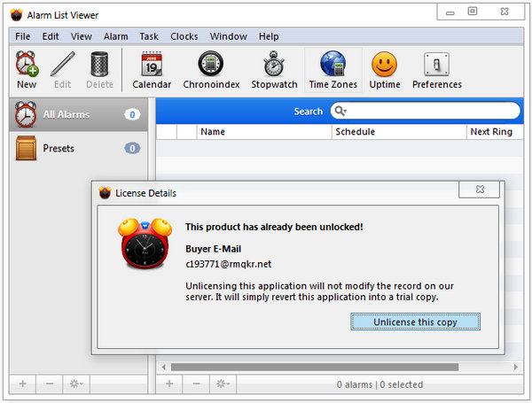The height and width of the screenshot is (403, 532).
Task: Select All Alarms in the sidebar
Action: (x=67, y=114)
